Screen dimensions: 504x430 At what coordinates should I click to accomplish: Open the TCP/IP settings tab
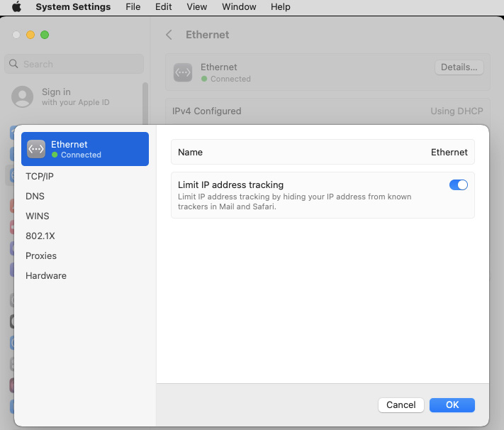40,176
